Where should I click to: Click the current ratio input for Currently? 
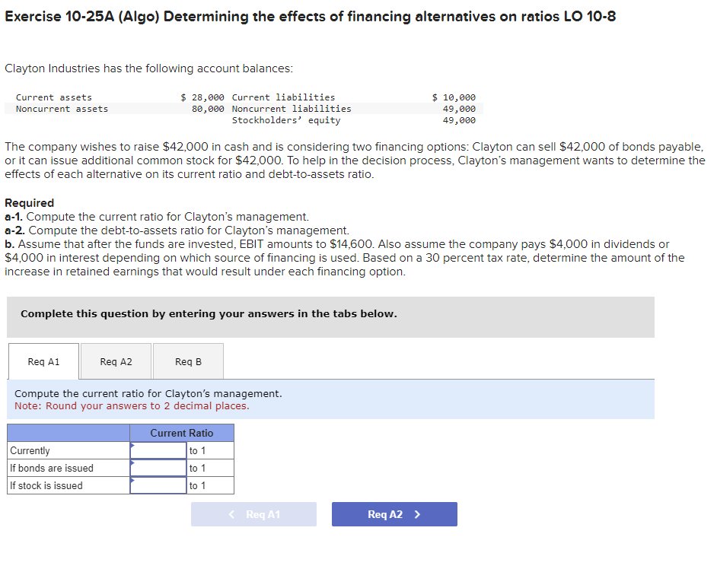click(158, 450)
